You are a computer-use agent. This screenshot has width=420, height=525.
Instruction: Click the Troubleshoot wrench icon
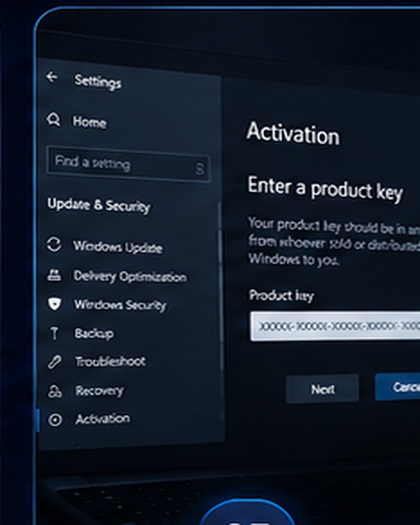pos(55,362)
